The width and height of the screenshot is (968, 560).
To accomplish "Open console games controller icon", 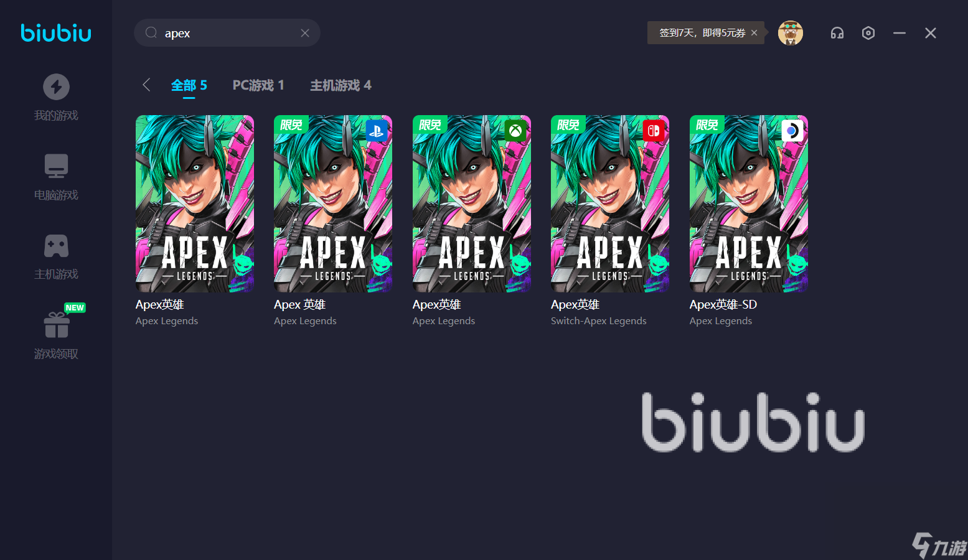I will click(x=56, y=246).
